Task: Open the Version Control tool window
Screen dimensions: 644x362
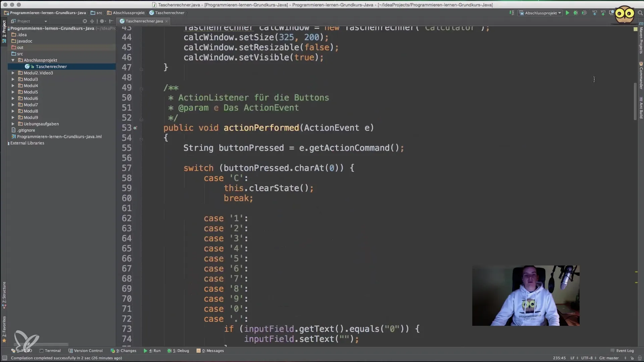Action: pyautogui.click(x=86, y=351)
